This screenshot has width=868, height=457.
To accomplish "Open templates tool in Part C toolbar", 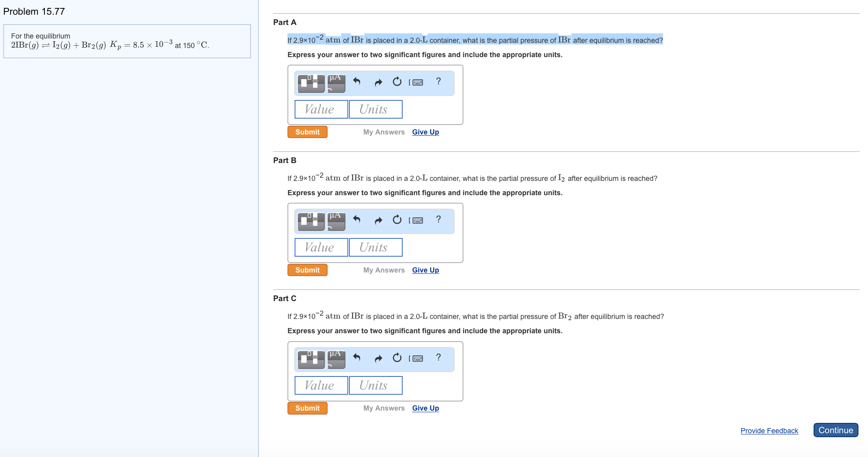I will point(311,359).
